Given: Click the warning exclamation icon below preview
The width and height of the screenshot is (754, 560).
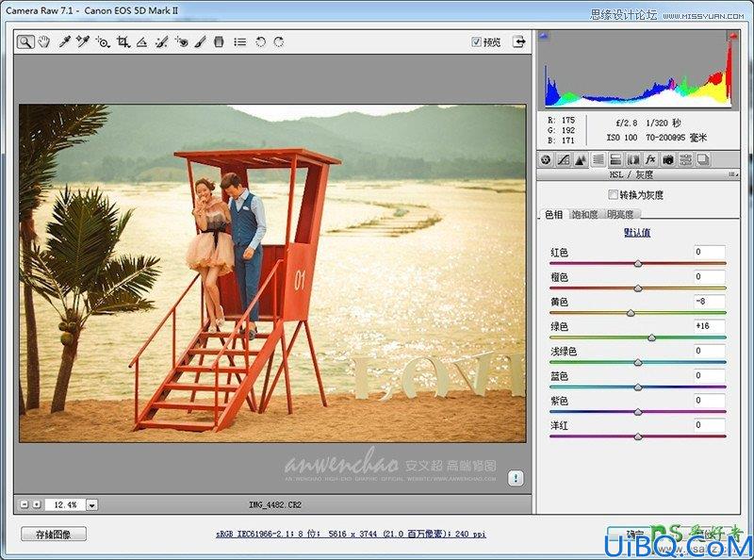Looking at the screenshot, I should click(x=516, y=478).
